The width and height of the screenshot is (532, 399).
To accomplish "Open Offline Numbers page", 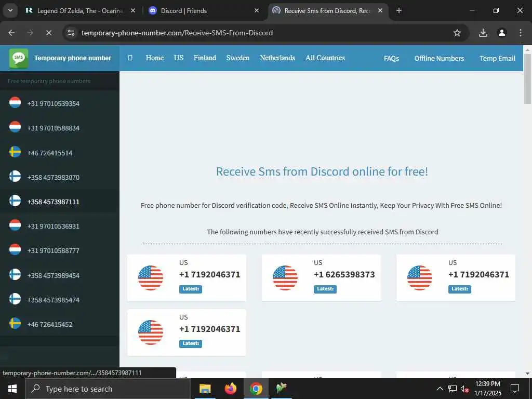I will pyautogui.click(x=440, y=58).
